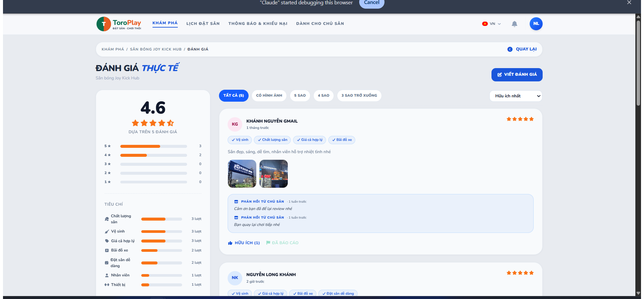
Task: Open the Hữu ích nhất sort dropdown
Action: pyautogui.click(x=516, y=96)
